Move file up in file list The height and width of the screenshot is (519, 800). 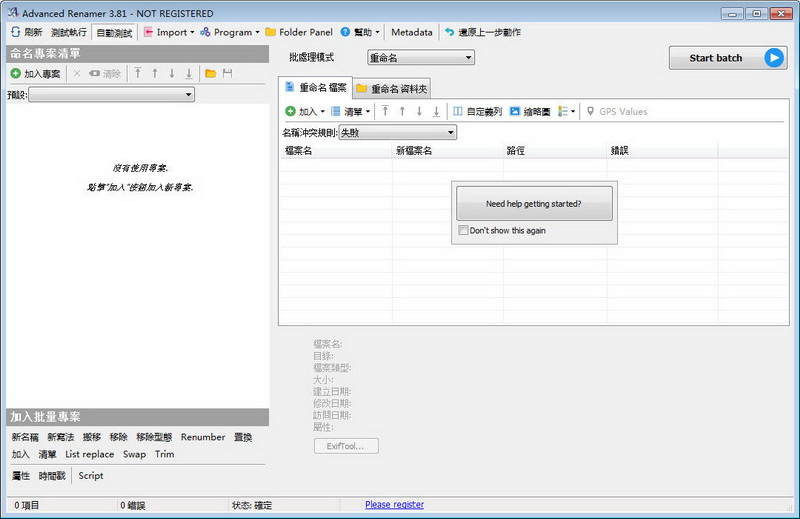point(403,111)
